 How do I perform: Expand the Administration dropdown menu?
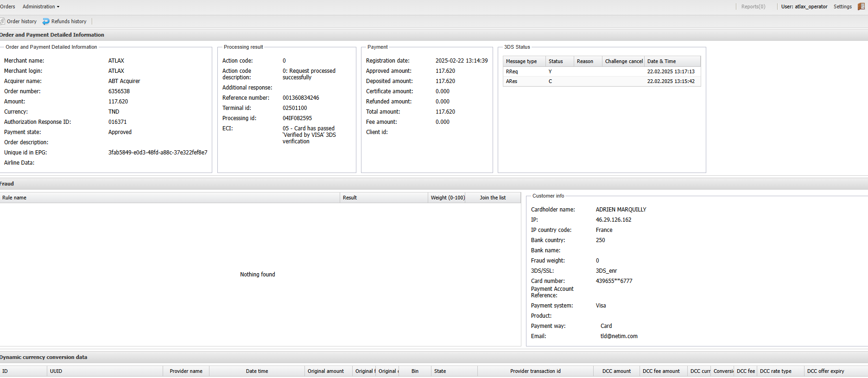point(41,6)
